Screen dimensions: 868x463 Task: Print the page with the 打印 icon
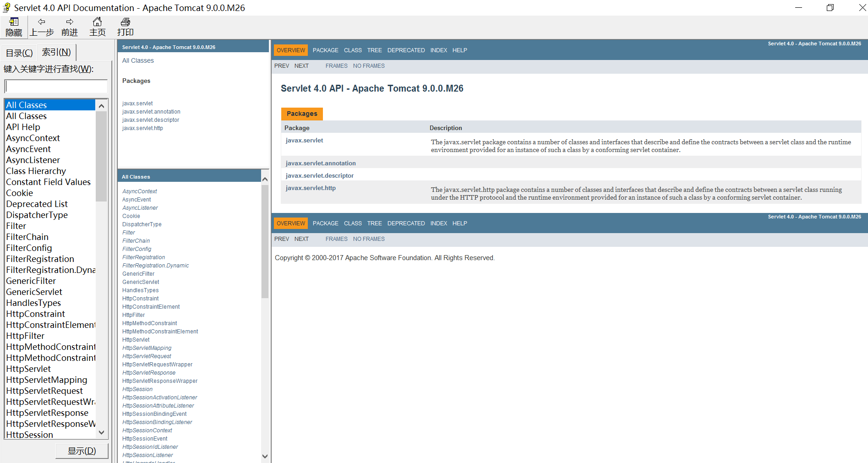[x=125, y=27]
